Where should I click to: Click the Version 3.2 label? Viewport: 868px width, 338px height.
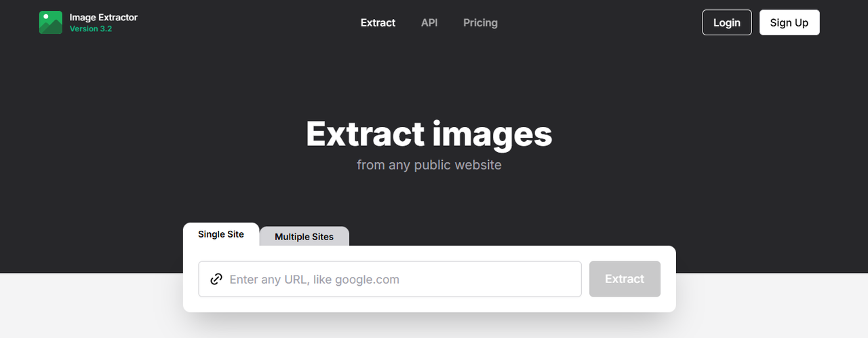click(x=90, y=29)
